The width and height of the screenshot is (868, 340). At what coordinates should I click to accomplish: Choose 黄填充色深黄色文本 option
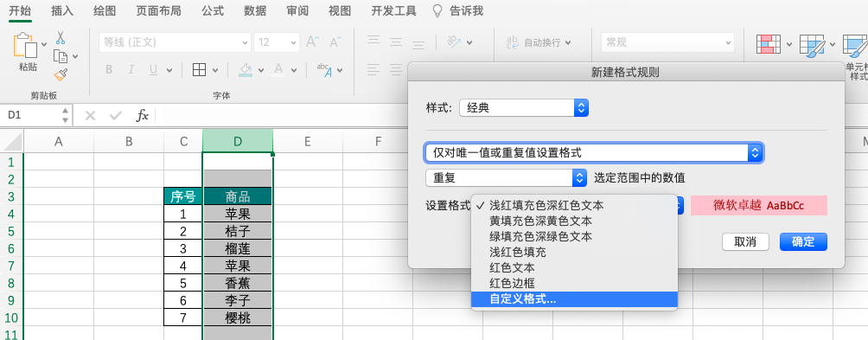pos(574,221)
